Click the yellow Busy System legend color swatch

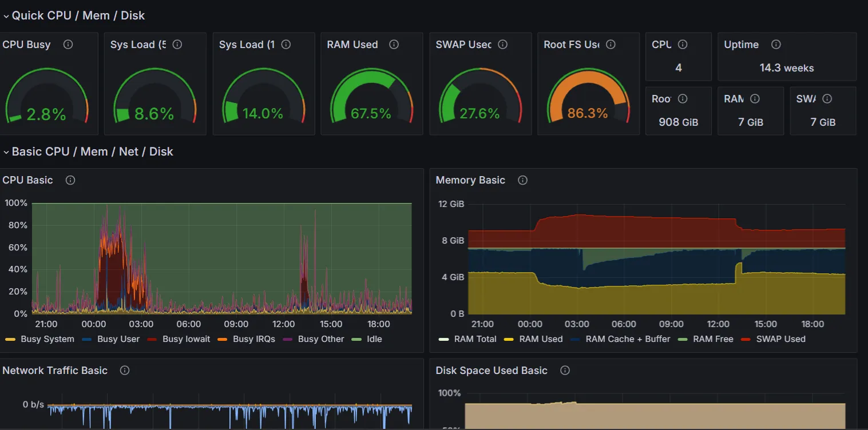(x=10, y=339)
